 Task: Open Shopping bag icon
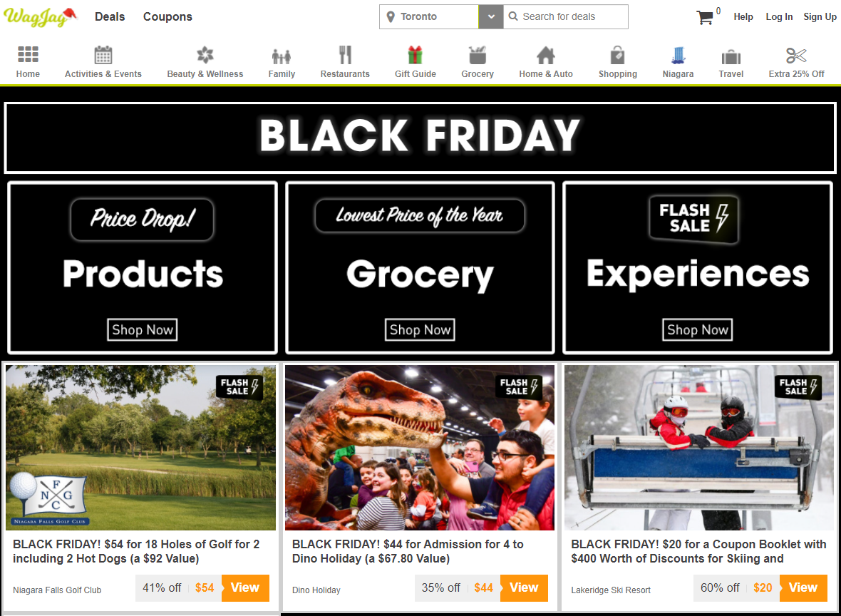[x=617, y=55]
